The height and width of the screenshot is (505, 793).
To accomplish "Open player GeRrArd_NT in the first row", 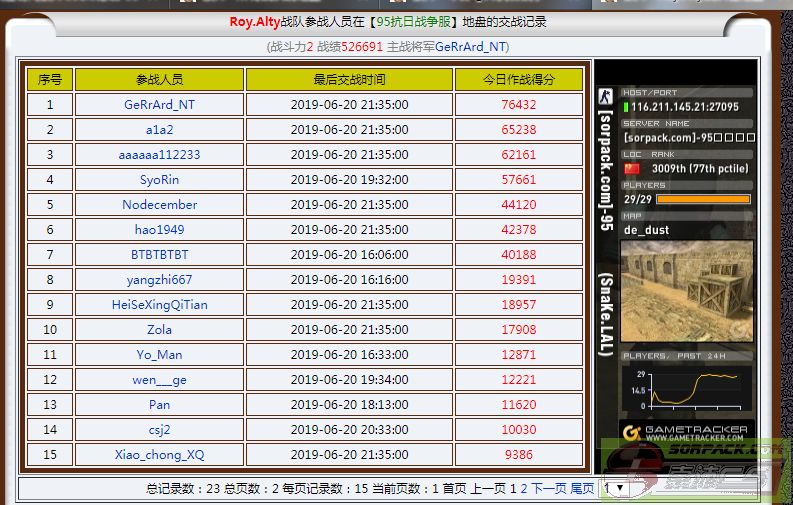I will point(159,104).
